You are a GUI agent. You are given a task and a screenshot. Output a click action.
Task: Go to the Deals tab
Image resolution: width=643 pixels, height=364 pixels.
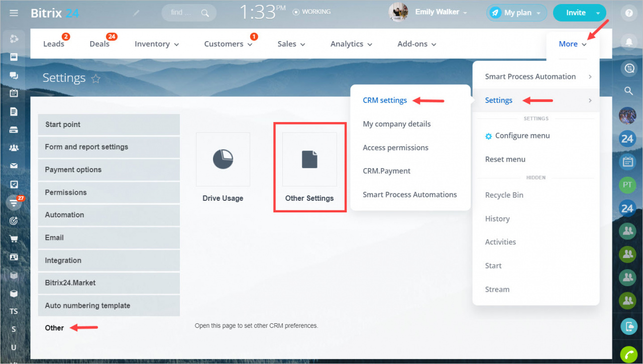click(99, 44)
